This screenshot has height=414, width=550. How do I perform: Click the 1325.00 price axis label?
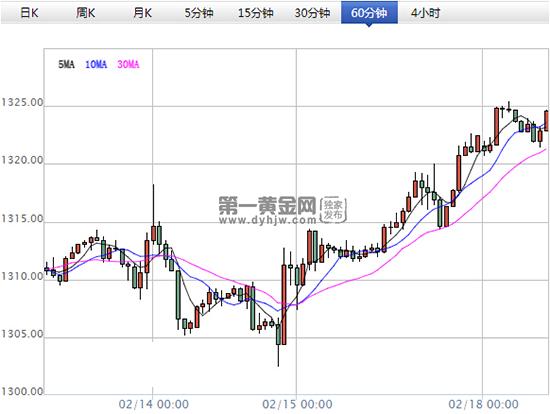pyautogui.click(x=22, y=102)
